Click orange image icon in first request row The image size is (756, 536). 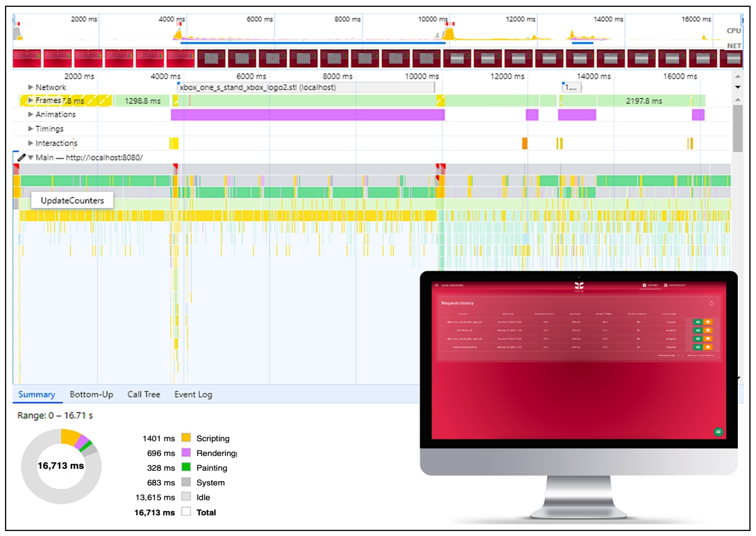pyautogui.click(x=708, y=322)
